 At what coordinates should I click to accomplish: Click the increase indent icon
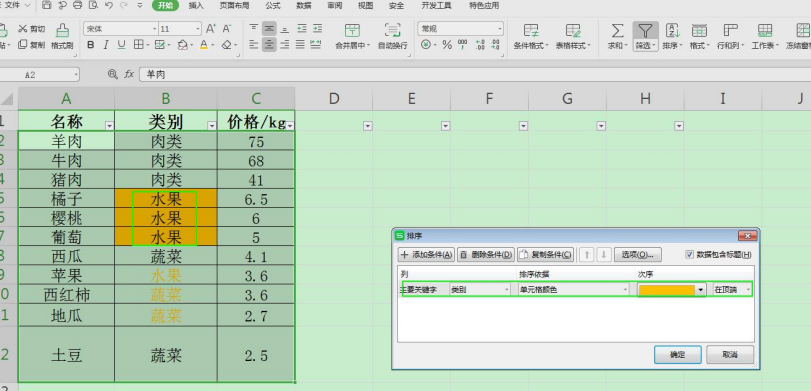[317, 28]
